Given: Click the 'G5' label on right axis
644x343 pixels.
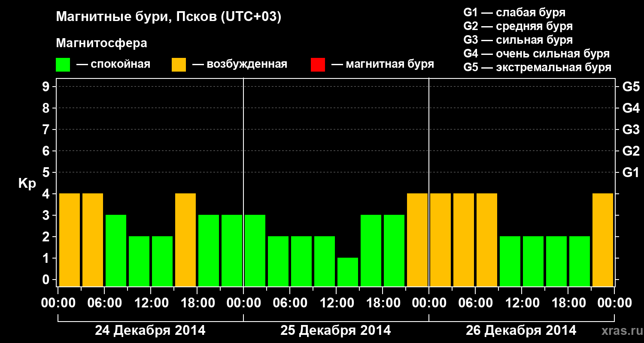Looking at the screenshot, I should pos(631,87).
